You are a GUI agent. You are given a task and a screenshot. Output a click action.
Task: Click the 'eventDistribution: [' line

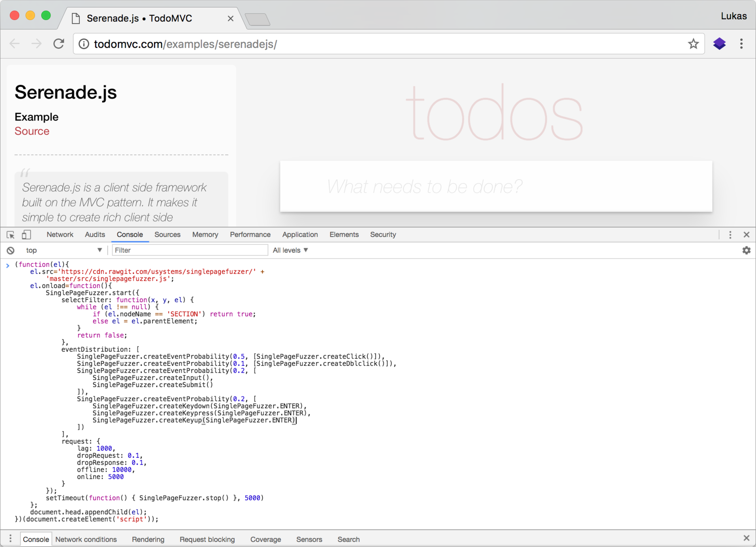click(100, 349)
